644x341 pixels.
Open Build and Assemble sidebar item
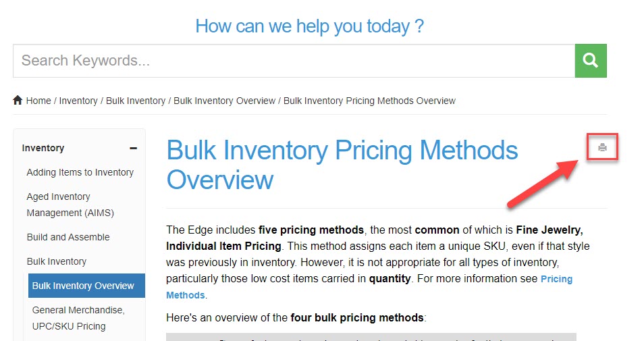68,237
